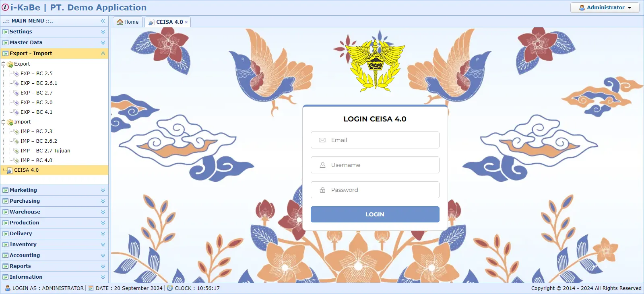Switch to the Home tab
Image resolution: width=644 pixels, height=294 pixels.
click(x=128, y=22)
